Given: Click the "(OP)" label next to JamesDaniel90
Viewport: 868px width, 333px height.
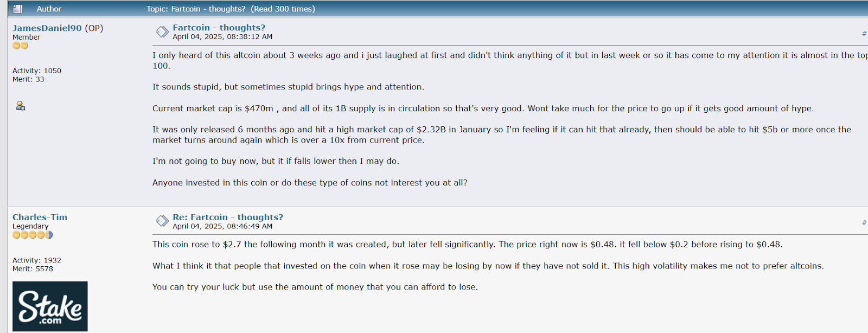Looking at the screenshot, I should (x=94, y=28).
